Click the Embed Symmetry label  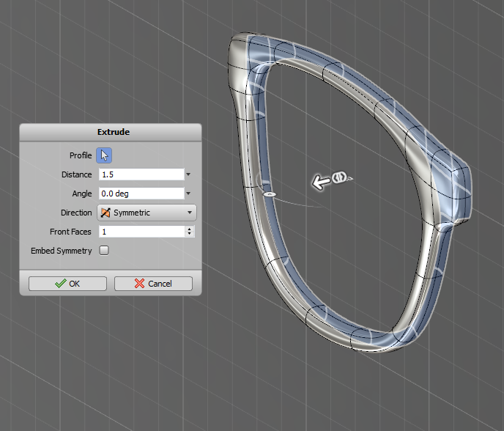point(62,251)
